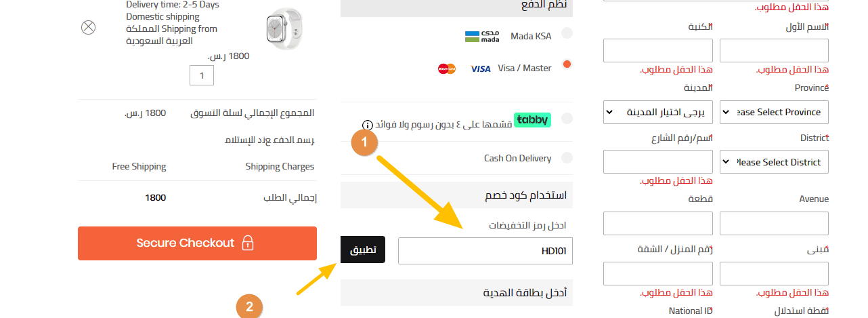This screenshot has width=868, height=318.
Task: Choose the tabby installment payment radio
Action: click(567, 118)
